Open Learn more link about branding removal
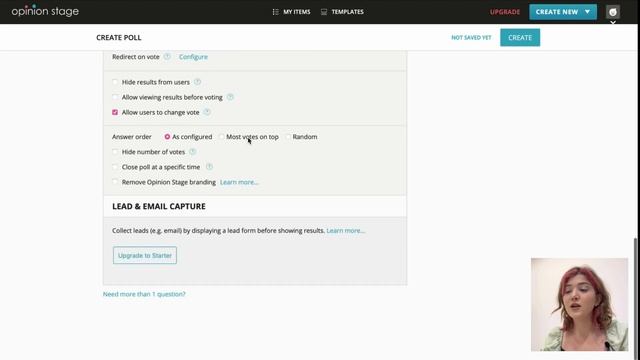The width and height of the screenshot is (640, 360). (x=239, y=182)
